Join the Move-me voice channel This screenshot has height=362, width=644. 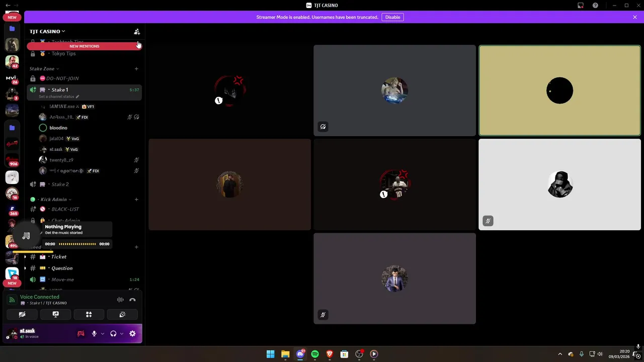click(84, 280)
